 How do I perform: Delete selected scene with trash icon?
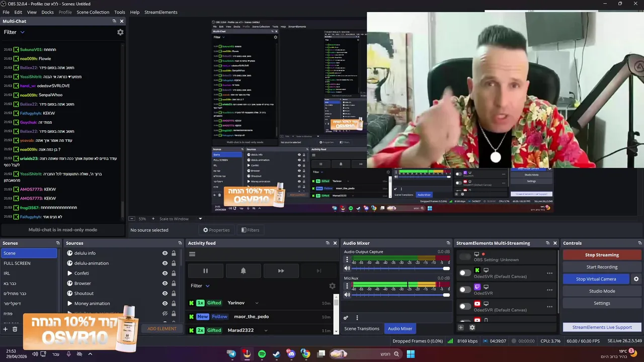[15, 329]
